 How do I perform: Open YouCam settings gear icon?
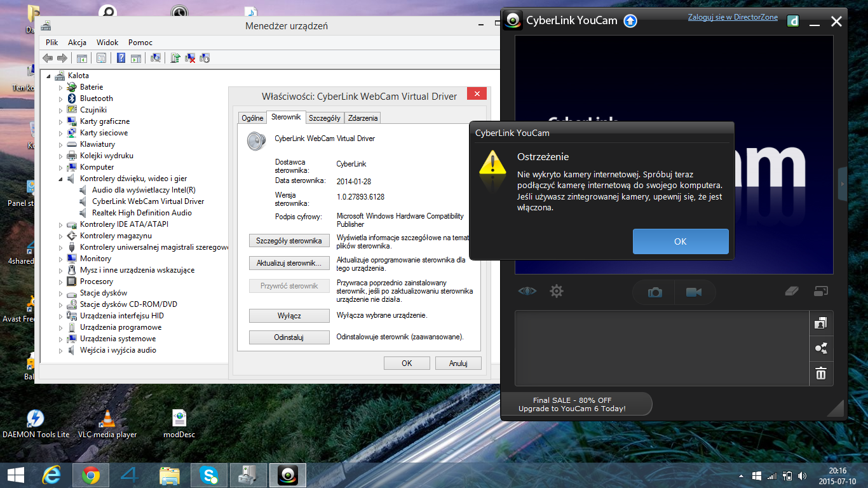point(557,291)
